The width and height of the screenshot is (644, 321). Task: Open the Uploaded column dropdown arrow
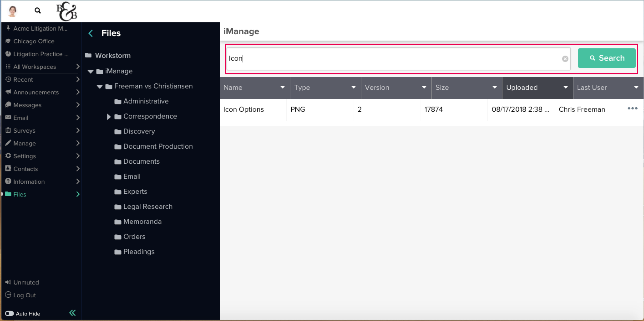point(565,87)
